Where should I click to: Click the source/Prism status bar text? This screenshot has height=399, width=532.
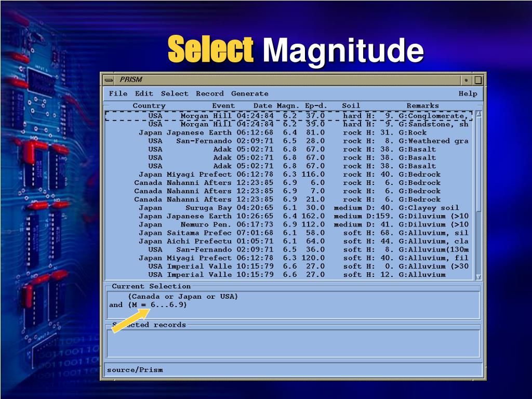point(135,370)
